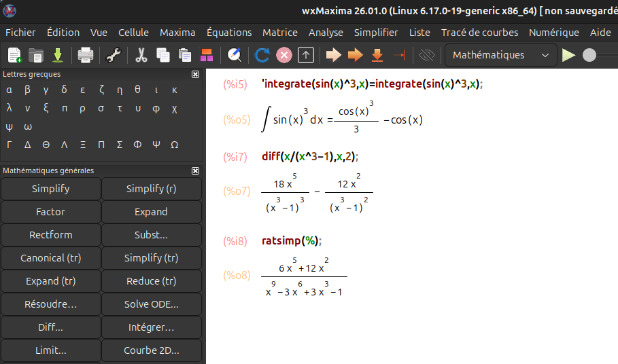Viewport: 618px width, 364px height.
Task: Click the Intégrer... button
Action: click(x=151, y=327)
